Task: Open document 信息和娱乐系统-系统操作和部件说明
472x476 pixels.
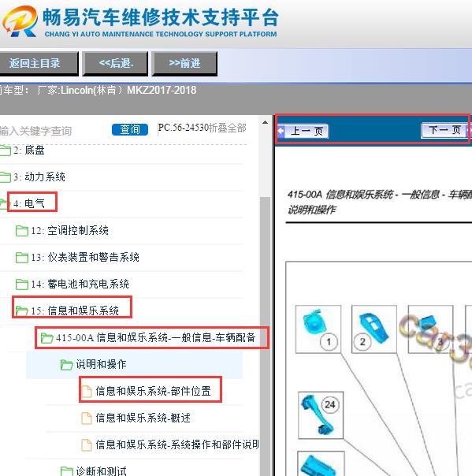Action: coord(177,444)
